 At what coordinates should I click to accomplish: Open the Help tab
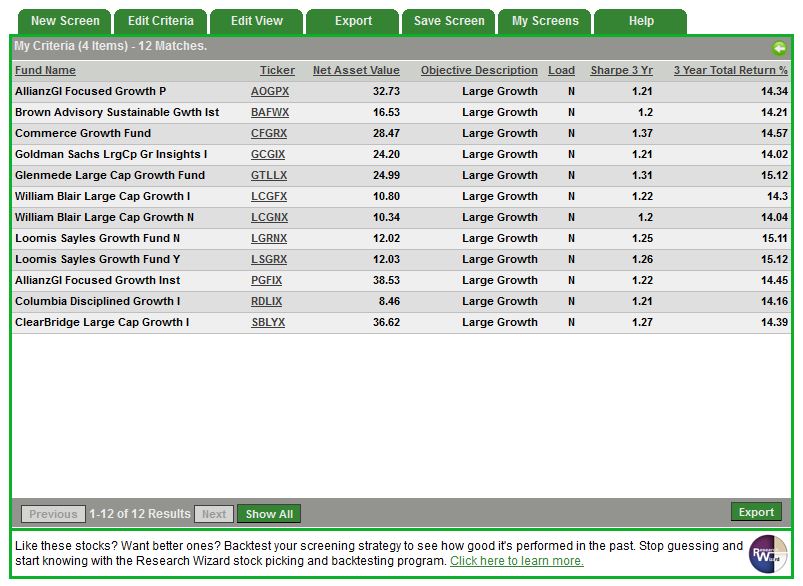pyautogui.click(x=641, y=21)
